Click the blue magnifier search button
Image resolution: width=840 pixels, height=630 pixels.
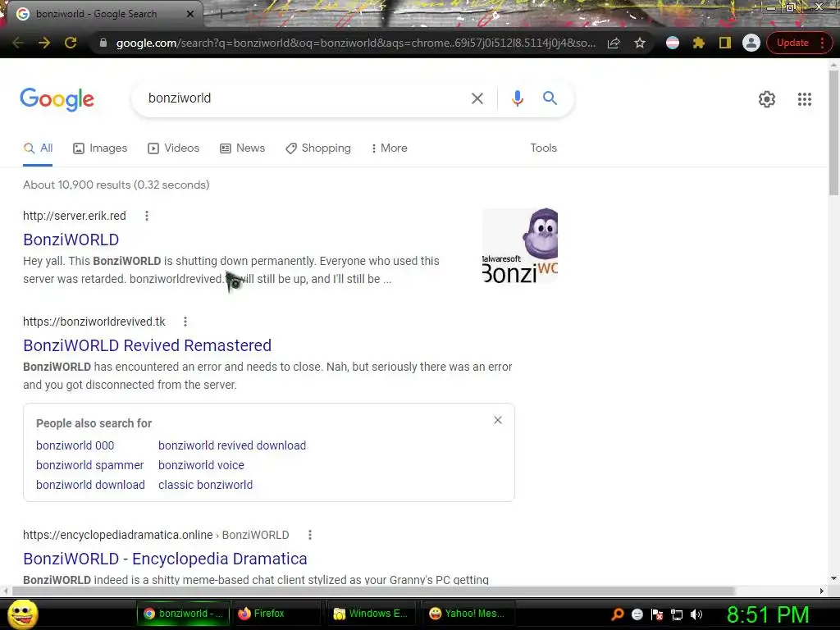(550, 98)
